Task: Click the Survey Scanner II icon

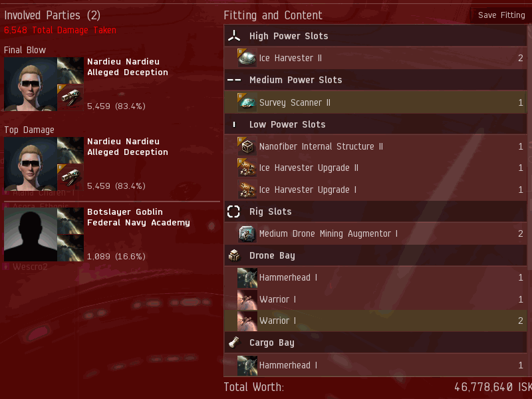Action: click(x=247, y=102)
